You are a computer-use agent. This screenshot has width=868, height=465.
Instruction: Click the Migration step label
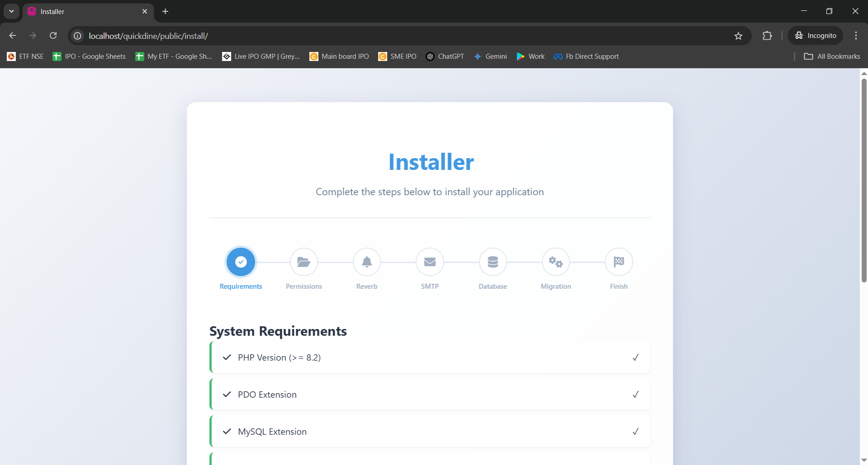[x=556, y=287]
